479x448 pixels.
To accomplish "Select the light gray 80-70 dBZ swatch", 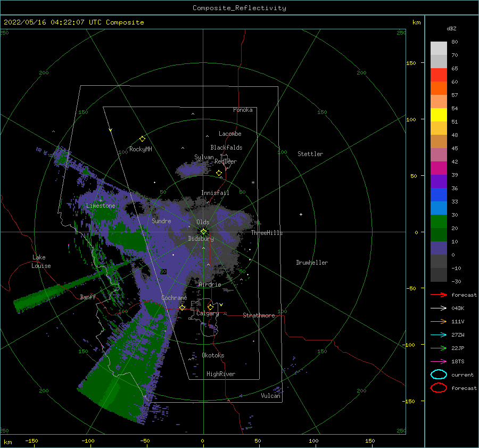I will coord(439,48).
